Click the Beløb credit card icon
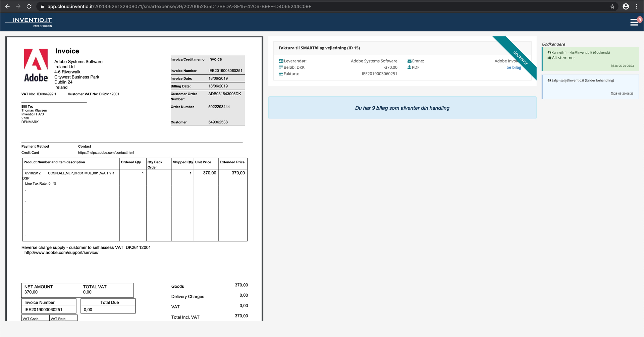The height and width of the screenshot is (337, 644). (x=281, y=67)
